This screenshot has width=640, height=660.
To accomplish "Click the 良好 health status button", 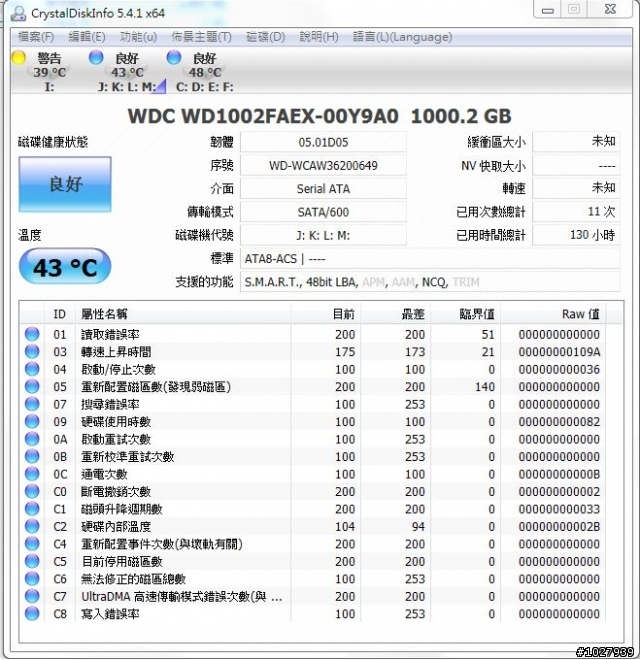I will tap(65, 184).
